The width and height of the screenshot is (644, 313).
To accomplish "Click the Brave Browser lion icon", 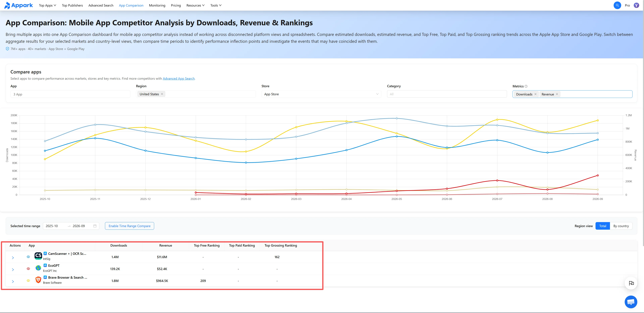I will tap(38, 280).
